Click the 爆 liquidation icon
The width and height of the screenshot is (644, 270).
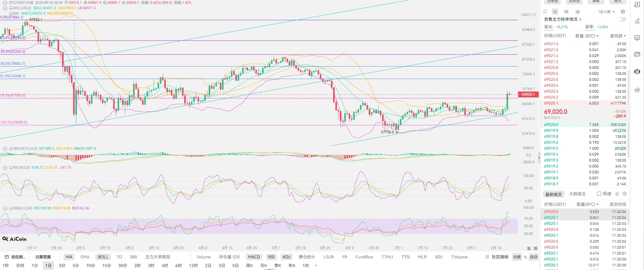point(535,248)
